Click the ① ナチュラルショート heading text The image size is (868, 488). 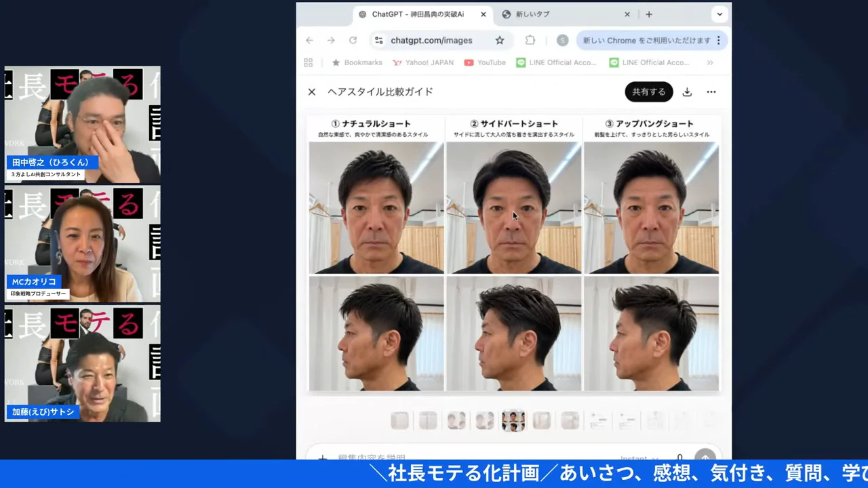point(371,124)
